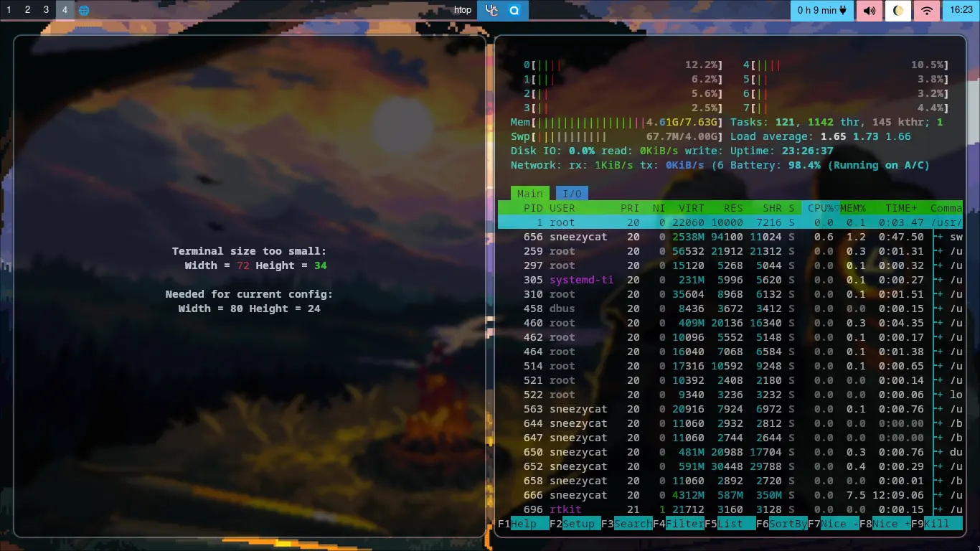Screen dimensions: 980x551
Task: Click F9 Kill in htop
Action: click(x=937, y=524)
